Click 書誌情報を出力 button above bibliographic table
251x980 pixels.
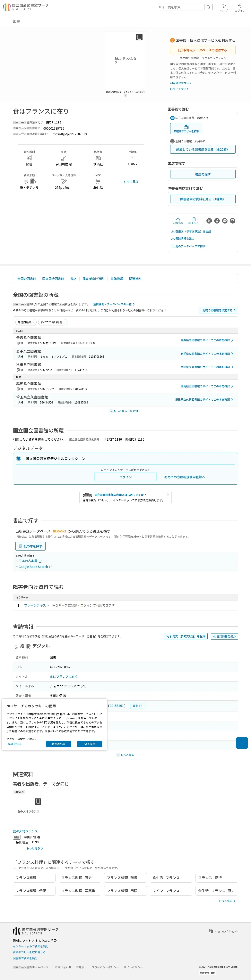pyautogui.click(x=224, y=636)
